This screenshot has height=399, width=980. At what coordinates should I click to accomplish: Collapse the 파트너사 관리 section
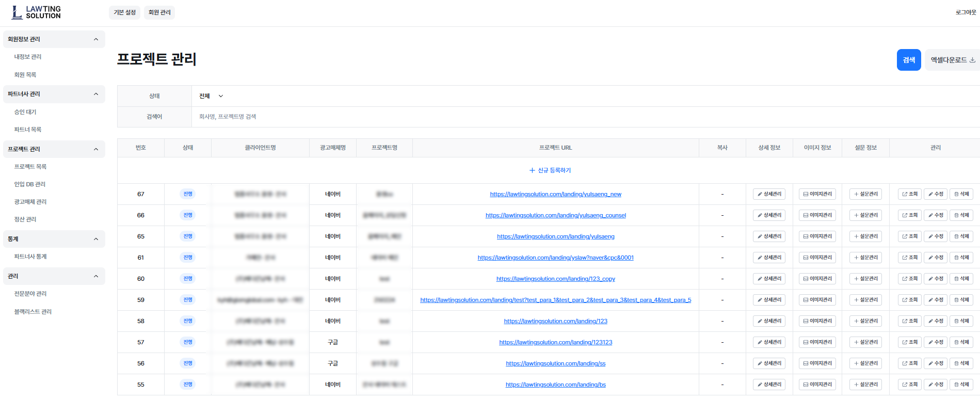click(96, 94)
